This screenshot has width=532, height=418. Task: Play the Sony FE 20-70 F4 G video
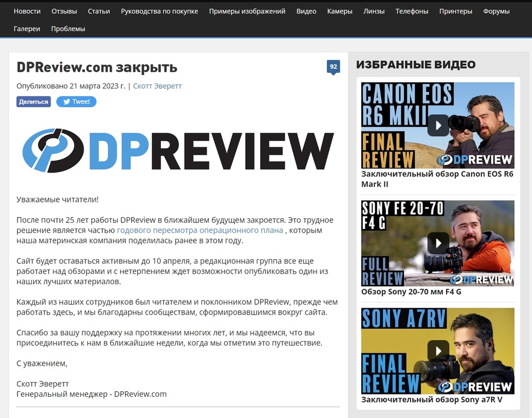tap(438, 243)
